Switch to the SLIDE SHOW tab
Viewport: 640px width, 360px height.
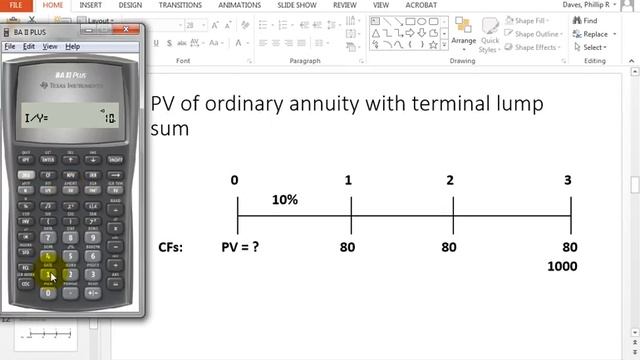pos(297,5)
